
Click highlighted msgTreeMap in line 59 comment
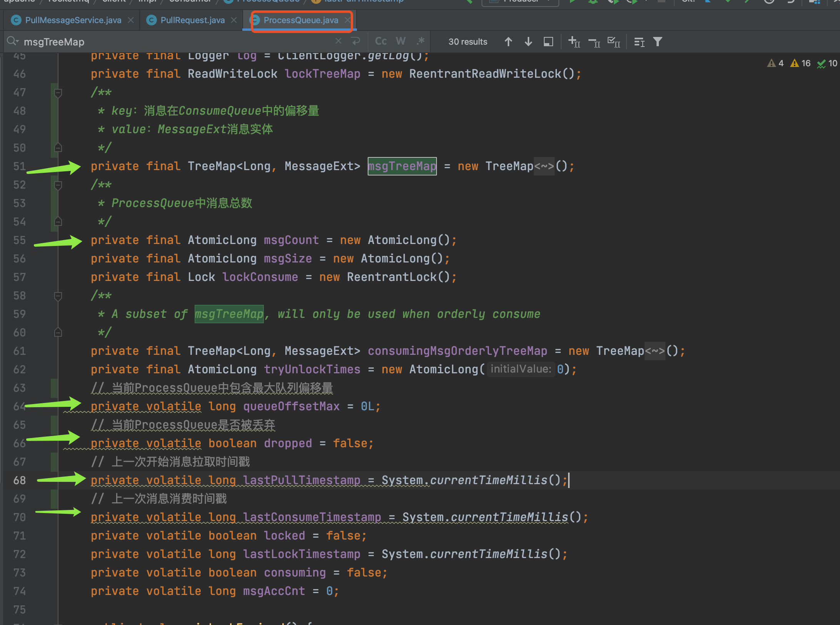pyautogui.click(x=229, y=314)
